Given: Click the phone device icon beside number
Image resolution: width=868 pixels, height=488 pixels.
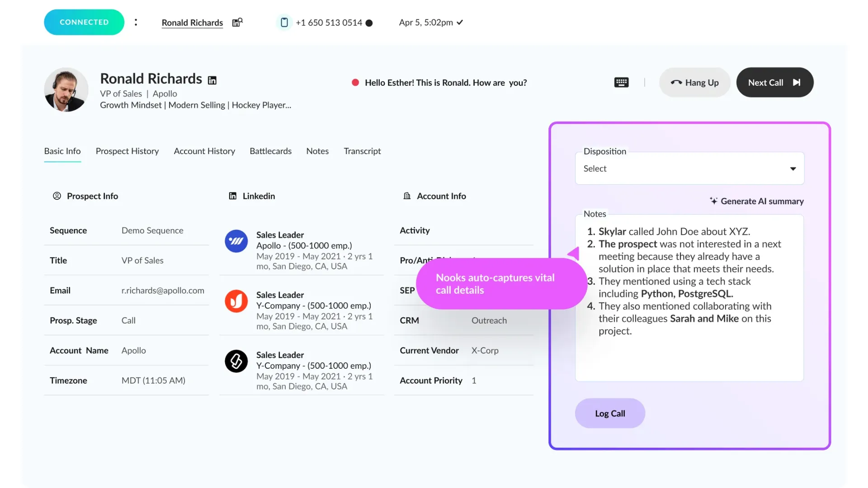Looking at the screenshot, I should tap(284, 23).
